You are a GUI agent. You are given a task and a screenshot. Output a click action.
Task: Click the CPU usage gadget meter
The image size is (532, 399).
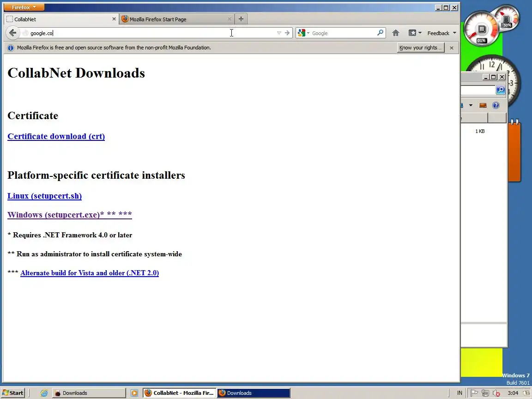481,29
